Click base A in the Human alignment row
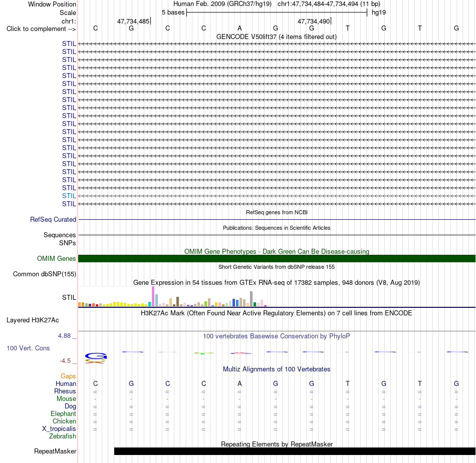This screenshot has width=476, height=463. [x=240, y=383]
